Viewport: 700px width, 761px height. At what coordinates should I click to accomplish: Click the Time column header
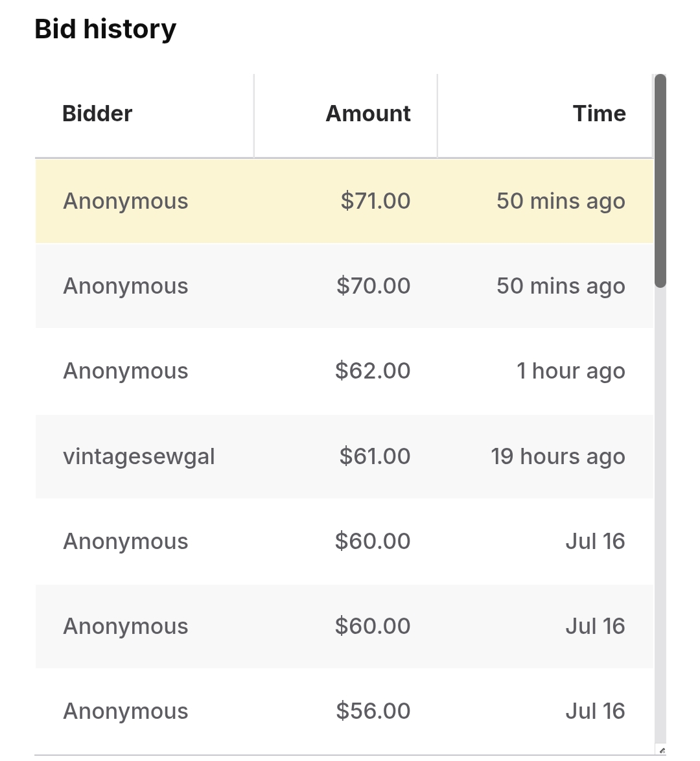coord(599,114)
